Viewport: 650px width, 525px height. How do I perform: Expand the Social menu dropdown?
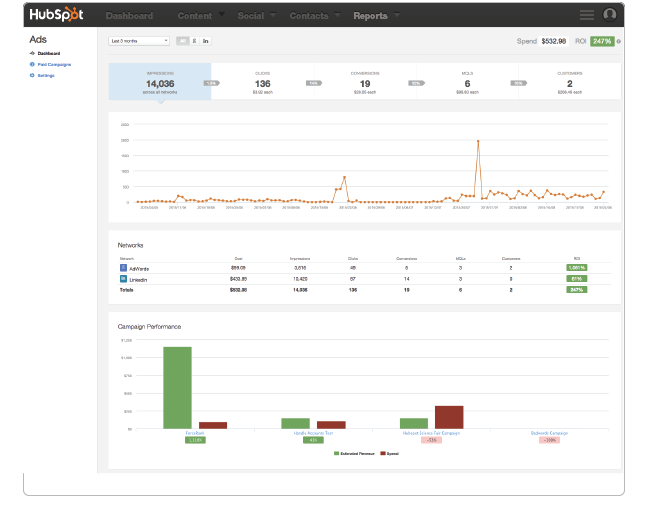pyautogui.click(x=256, y=16)
